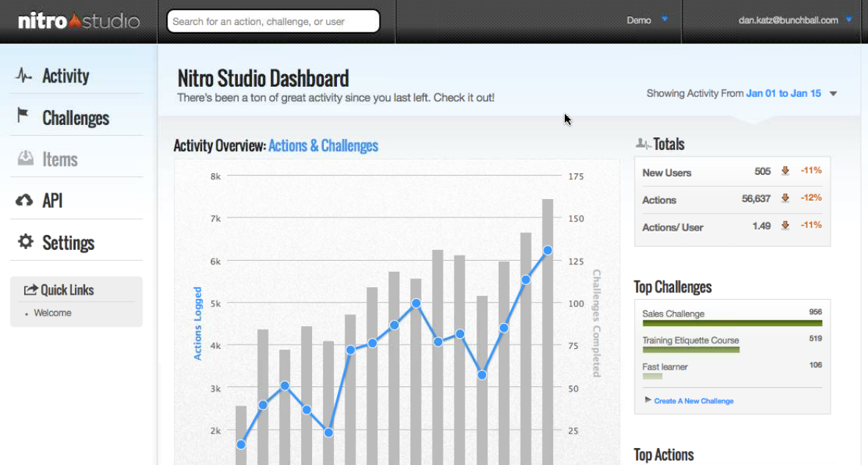Image resolution: width=868 pixels, height=465 pixels.
Task: Expand the activity date range dropdown arrow
Action: click(x=833, y=94)
